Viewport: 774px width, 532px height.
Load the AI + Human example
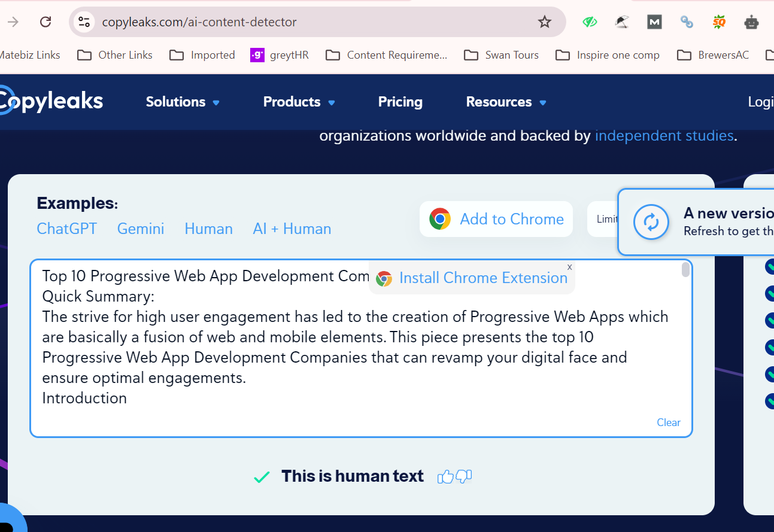pyautogui.click(x=292, y=229)
